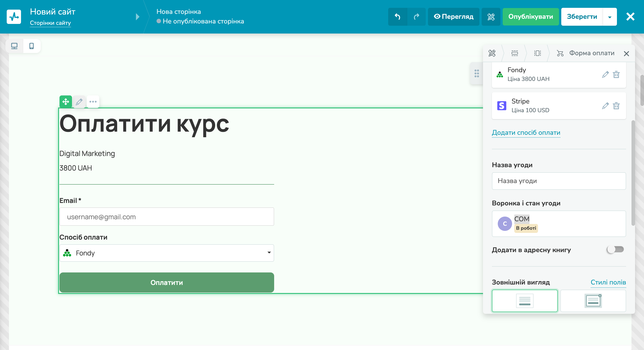Delete the Fondy payment method
Screen dimensions: 644x350
[x=616, y=74]
